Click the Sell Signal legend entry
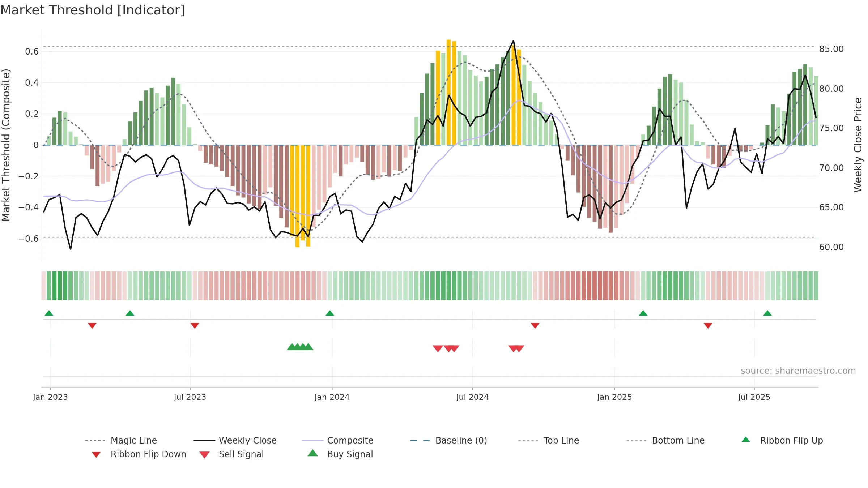The width and height of the screenshot is (868, 488). pyautogui.click(x=231, y=454)
